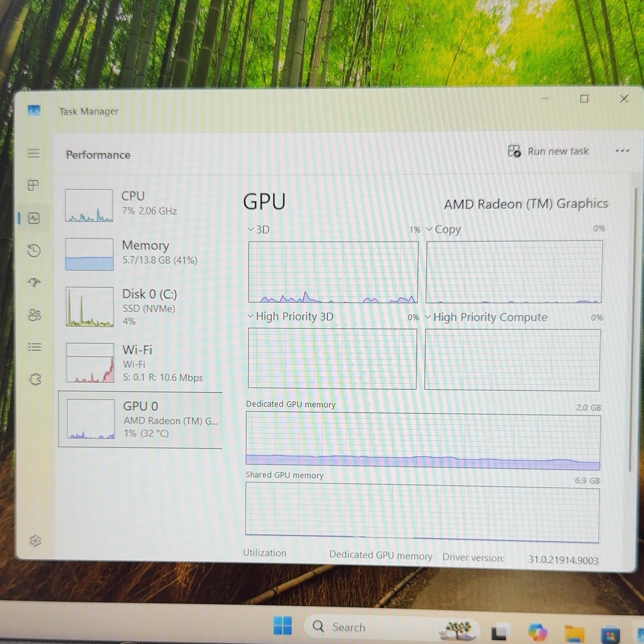644x644 pixels.
Task: Click Run new task
Action: [x=548, y=151]
